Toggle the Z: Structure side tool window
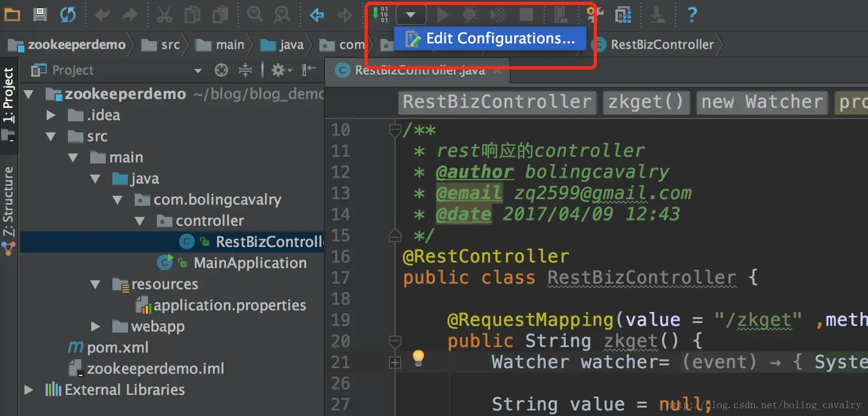Image resolution: width=868 pixels, height=416 pixels. [x=8, y=201]
